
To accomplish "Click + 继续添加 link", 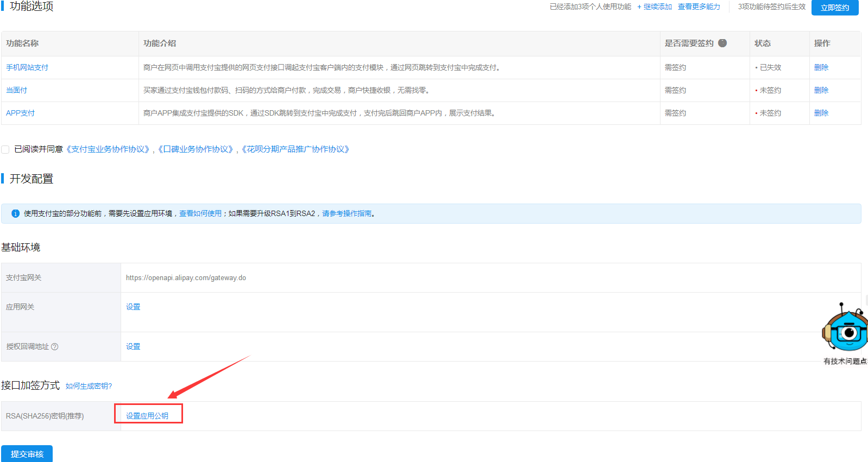I will pos(655,7).
